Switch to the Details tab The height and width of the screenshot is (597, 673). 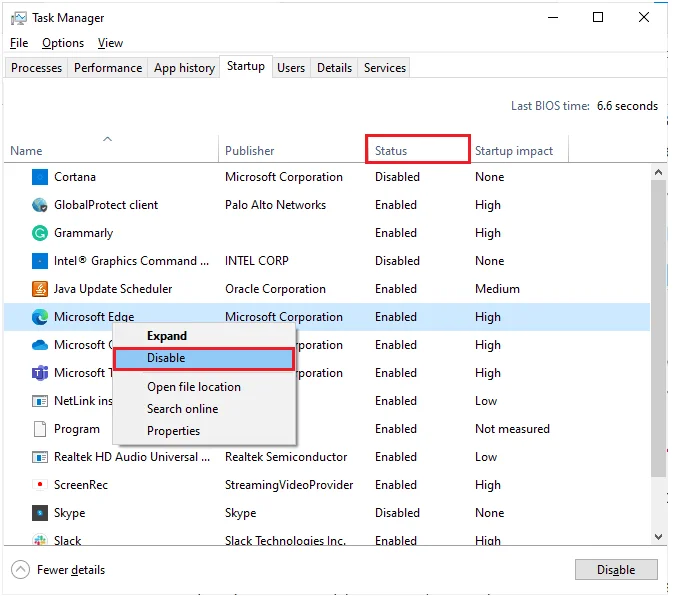[x=334, y=68]
